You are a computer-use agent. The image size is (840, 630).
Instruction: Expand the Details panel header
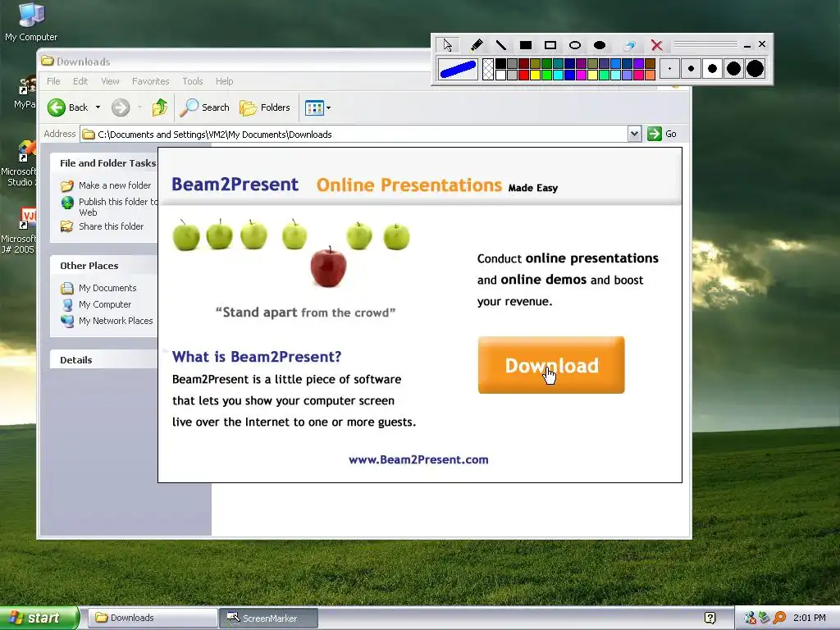tap(103, 360)
